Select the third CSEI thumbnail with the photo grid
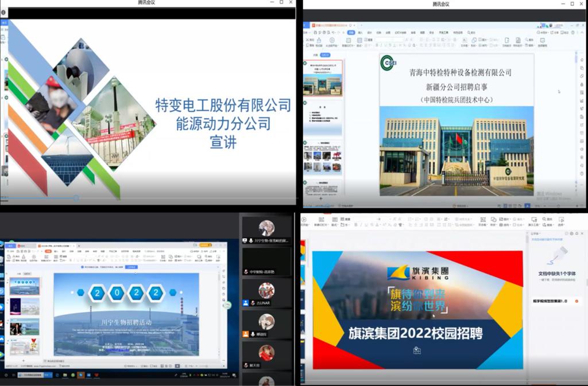This screenshot has width=588, height=386. [x=323, y=157]
